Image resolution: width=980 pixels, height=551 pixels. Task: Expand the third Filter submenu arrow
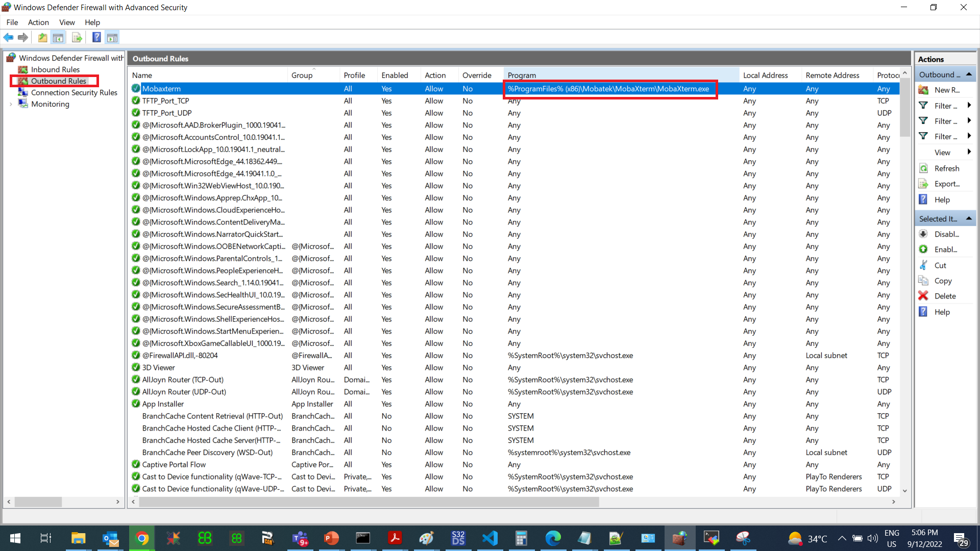969,136
